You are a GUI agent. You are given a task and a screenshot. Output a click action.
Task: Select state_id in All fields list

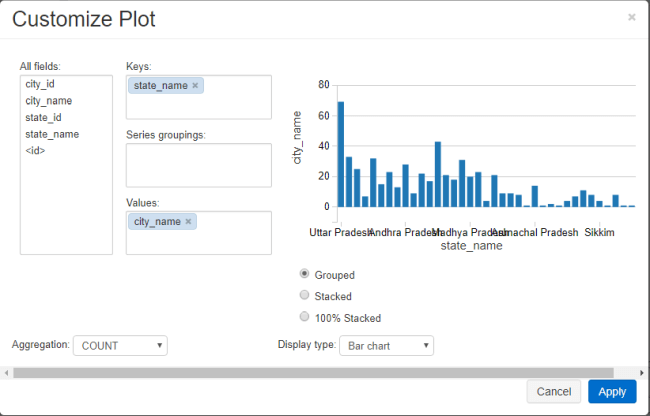pyautogui.click(x=43, y=118)
